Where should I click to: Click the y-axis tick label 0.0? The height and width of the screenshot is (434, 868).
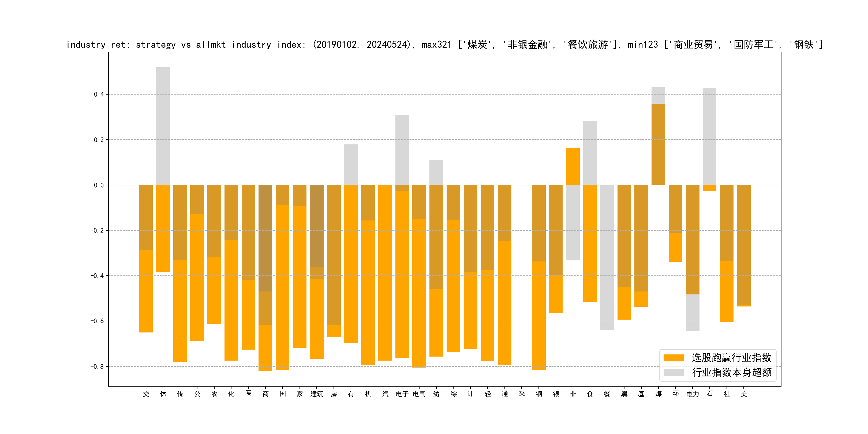point(99,185)
